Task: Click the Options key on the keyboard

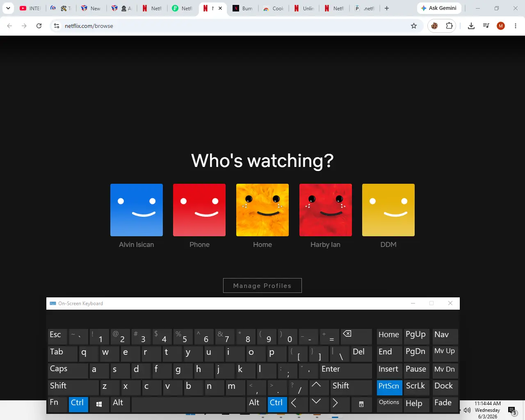Action: [x=390, y=404]
